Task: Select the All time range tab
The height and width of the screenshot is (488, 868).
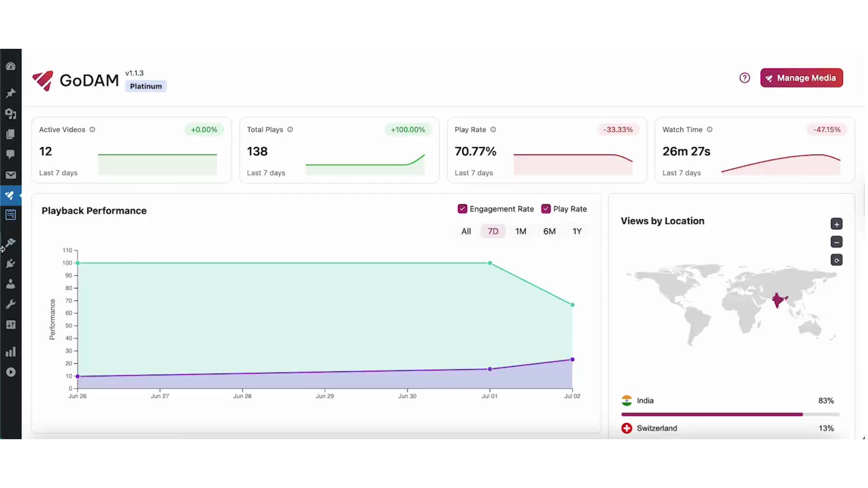Action: pyautogui.click(x=466, y=231)
